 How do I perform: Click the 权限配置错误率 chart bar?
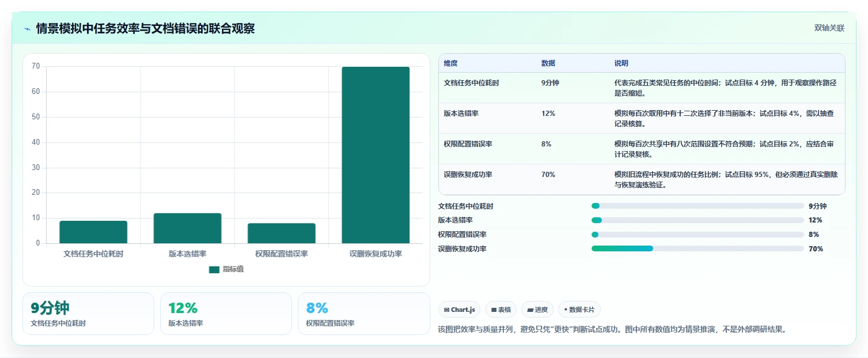(282, 233)
